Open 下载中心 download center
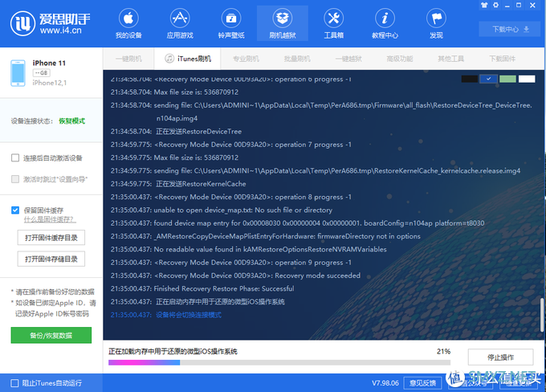 (x=511, y=29)
